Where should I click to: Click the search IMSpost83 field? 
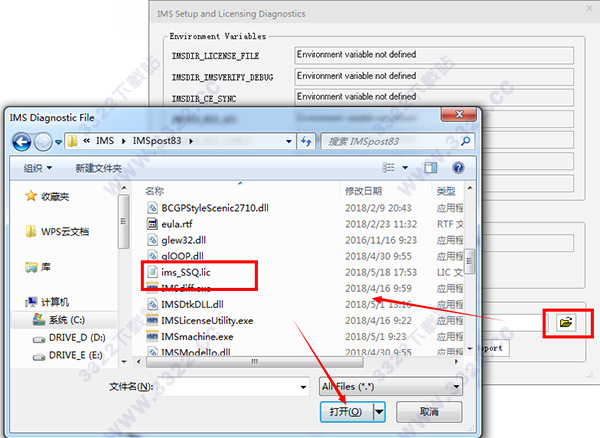[x=398, y=142]
